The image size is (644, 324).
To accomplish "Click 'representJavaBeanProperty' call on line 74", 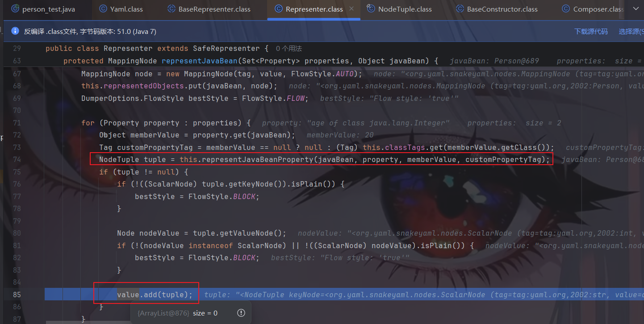I will (x=258, y=159).
